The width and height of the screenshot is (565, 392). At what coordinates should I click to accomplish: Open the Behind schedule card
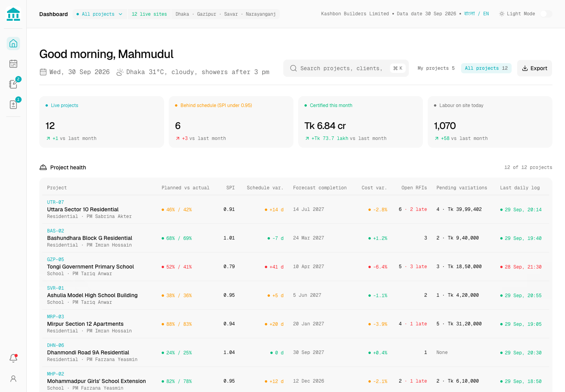(x=231, y=122)
